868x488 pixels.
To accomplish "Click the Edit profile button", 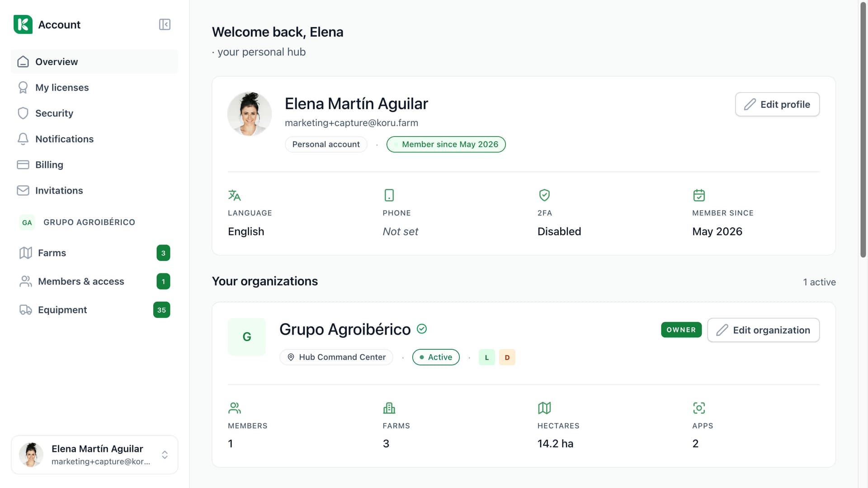I will tap(777, 104).
